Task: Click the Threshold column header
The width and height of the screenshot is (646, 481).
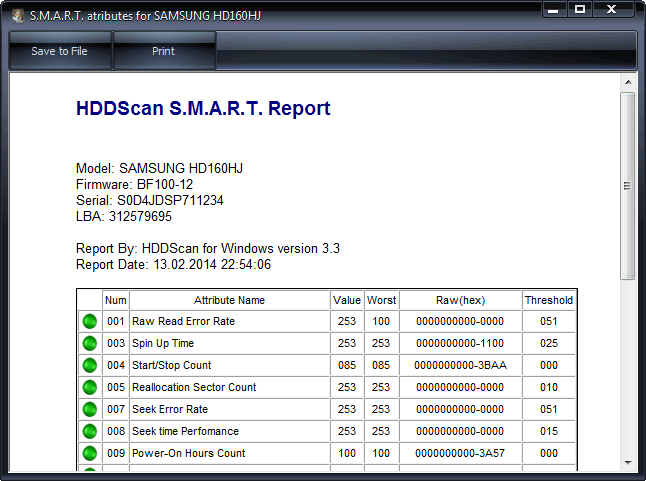Action: [548, 300]
